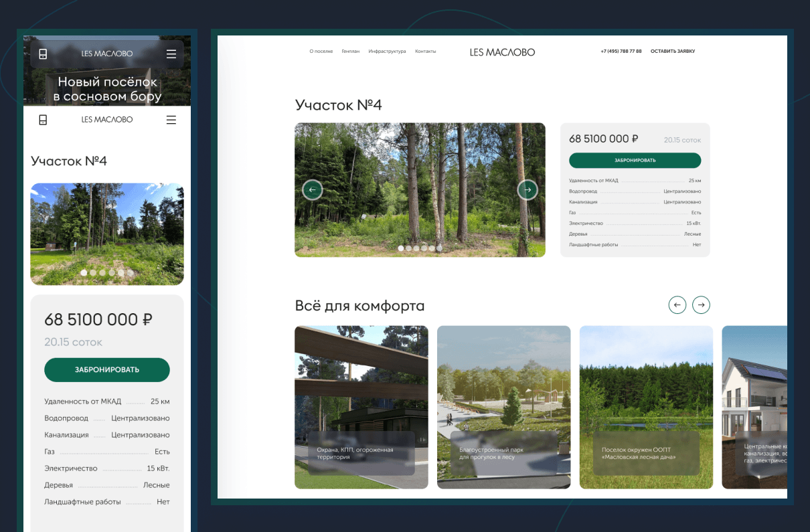Open Охрана, КПП, огороженная территория card
The height and width of the screenshot is (532, 810).
361,407
